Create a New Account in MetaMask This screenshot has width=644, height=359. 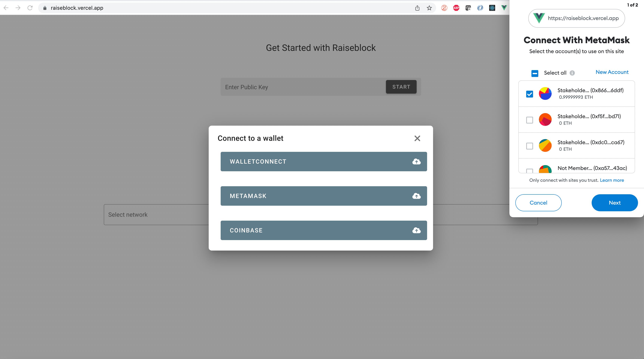612,72
